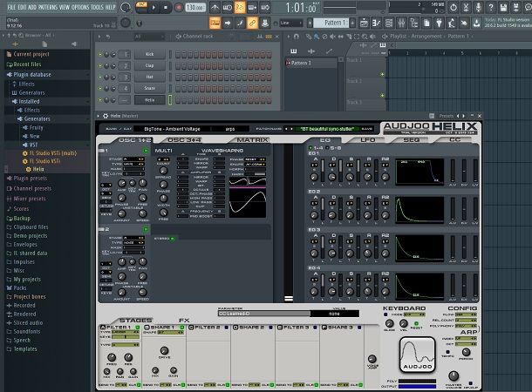This screenshot has width=532, height=392.
Task: Click the export/download icon in the toolbar
Action: click(x=477, y=23)
